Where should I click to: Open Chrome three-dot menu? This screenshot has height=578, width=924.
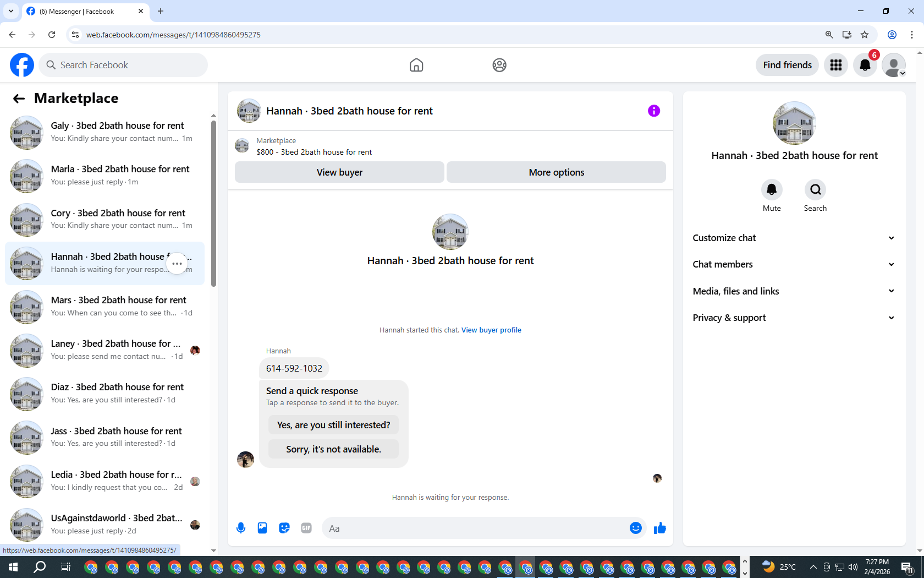912,35
